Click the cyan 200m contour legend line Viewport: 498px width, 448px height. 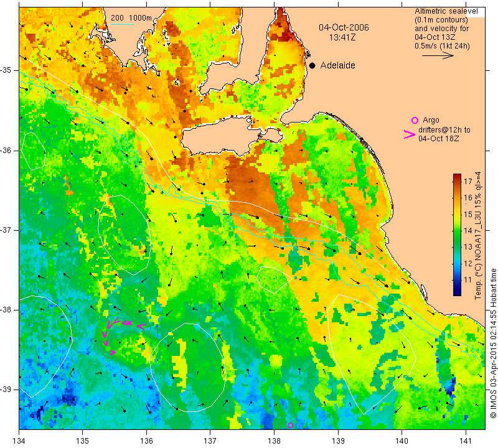123,24
